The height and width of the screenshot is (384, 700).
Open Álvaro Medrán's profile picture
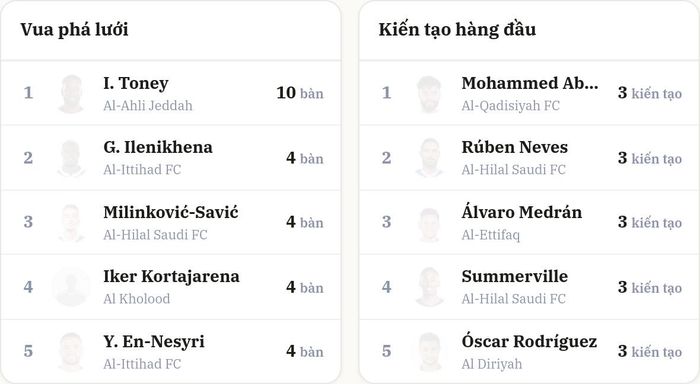(429, 222)
